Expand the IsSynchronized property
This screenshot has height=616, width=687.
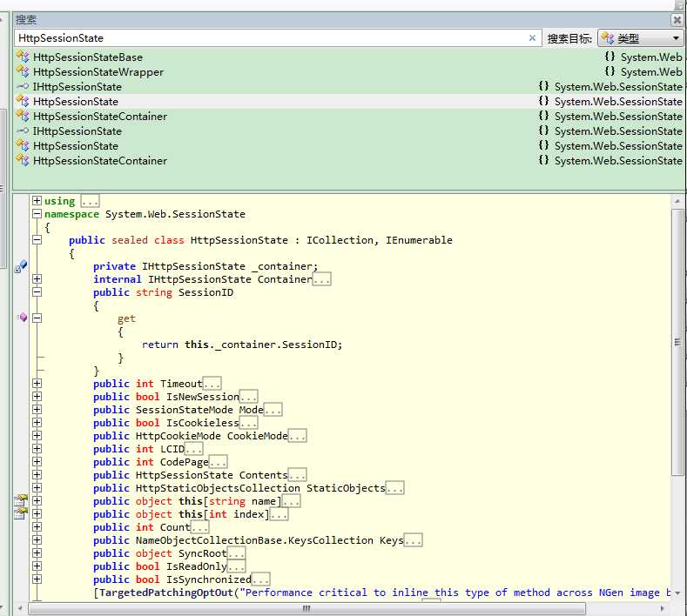37,579
